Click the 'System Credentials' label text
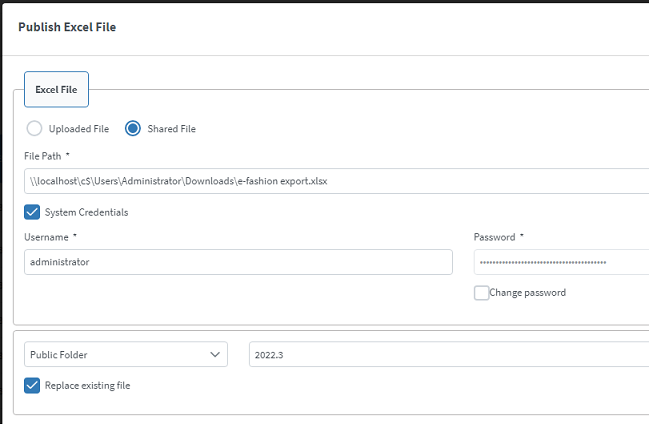The width and height of the screenshot is (649, 424). 87,212
